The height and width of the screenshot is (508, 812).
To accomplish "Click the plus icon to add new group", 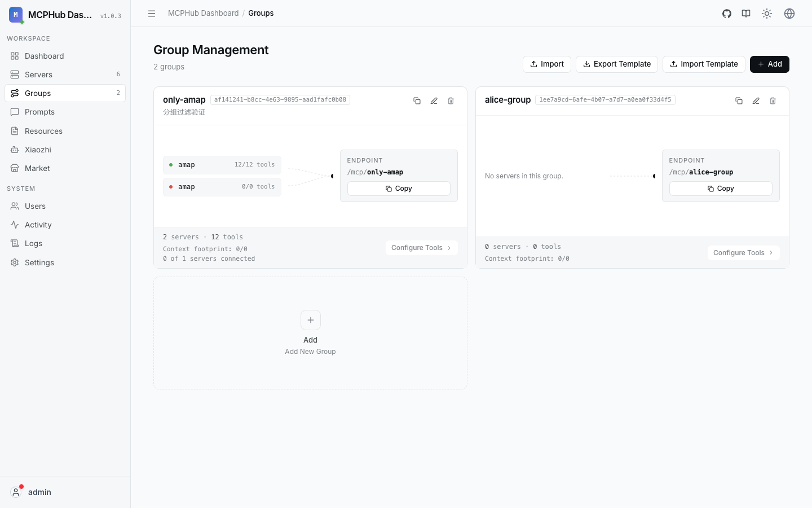I will (311, 320).
